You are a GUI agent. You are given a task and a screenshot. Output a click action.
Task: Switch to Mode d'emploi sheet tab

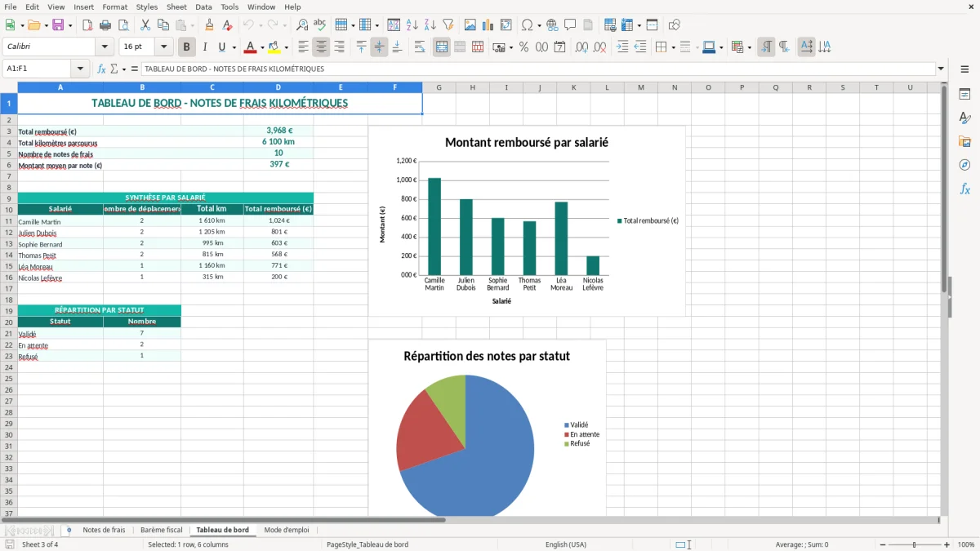click(x=287, y=530)
